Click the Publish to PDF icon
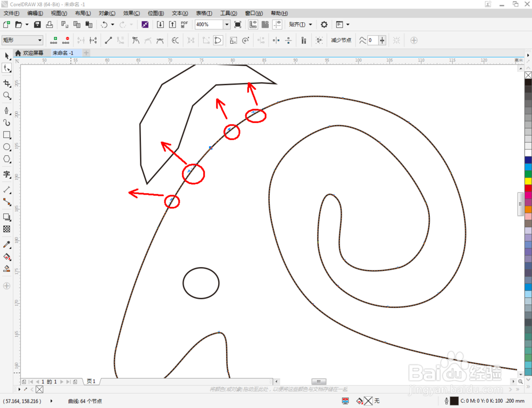 click(185, 24)
